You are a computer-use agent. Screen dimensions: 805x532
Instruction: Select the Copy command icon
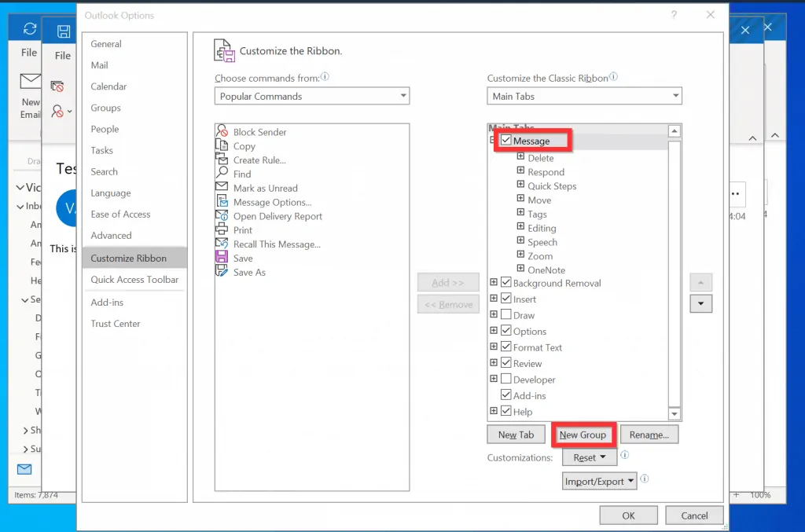222,145
